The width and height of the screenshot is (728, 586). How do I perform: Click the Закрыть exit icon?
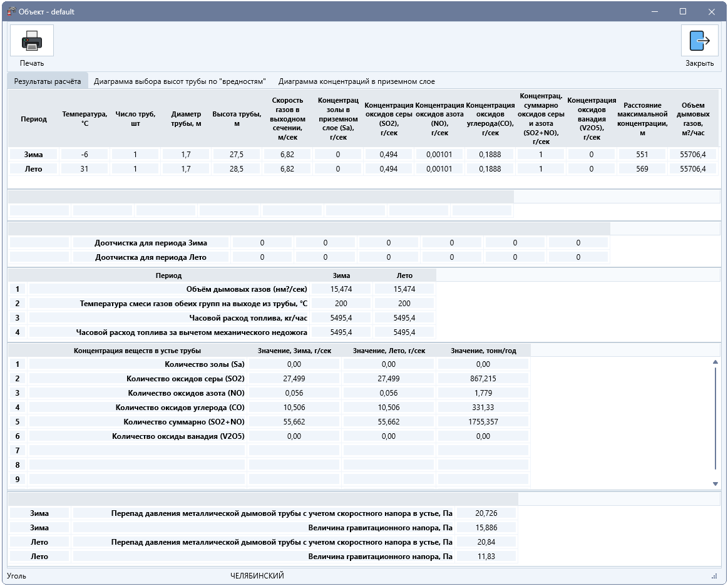[x=699, y=41]
